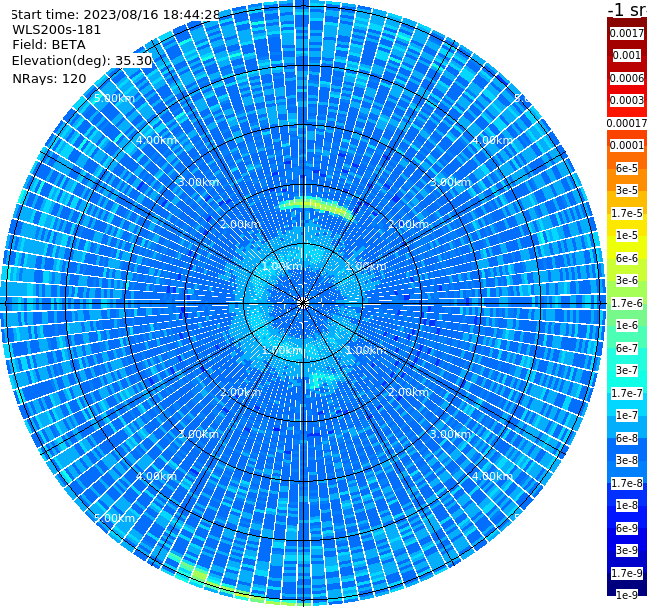Select the 4.00km ring label in the upper-right quadrant
The image size is (647, 607).
492,140
